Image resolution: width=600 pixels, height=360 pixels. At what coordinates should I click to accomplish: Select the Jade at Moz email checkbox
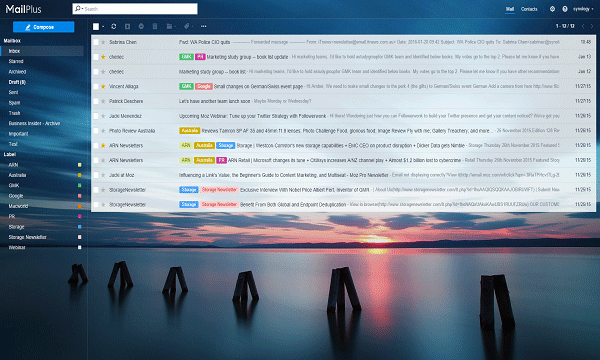pyautogui.click(x=96, y=175)
